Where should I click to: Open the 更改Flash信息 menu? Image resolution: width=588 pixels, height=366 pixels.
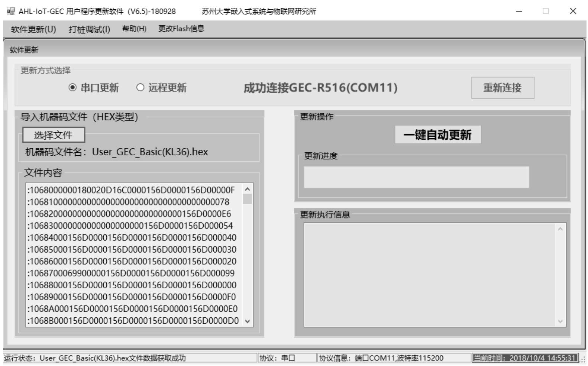(181, 29)
